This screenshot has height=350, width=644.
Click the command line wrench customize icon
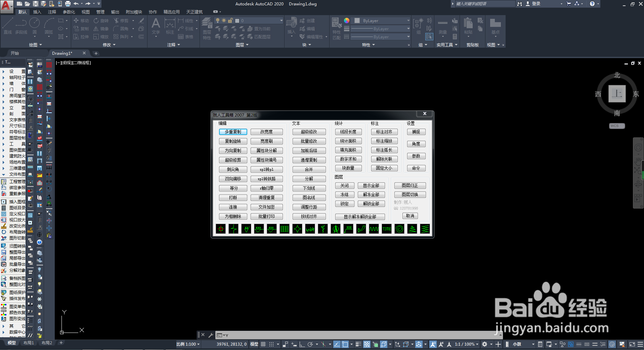[x=211, y=335]
